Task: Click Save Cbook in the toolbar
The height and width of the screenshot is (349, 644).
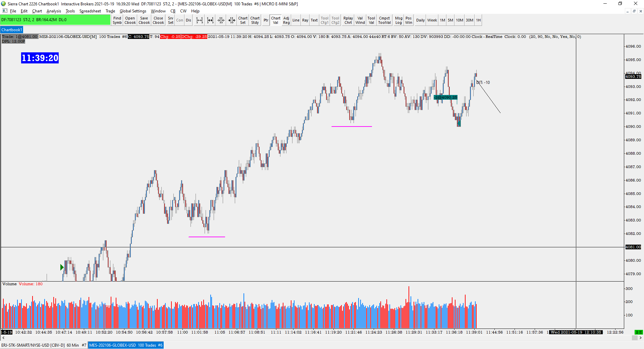Action: point(144,20)
